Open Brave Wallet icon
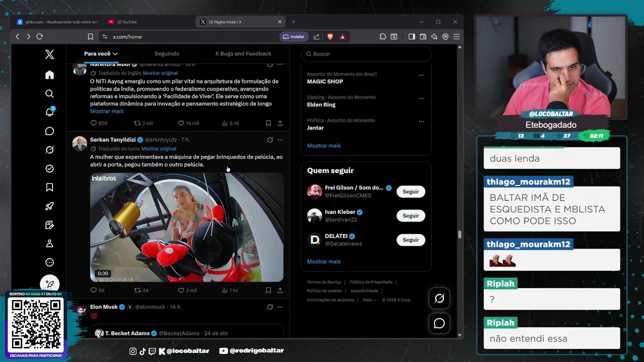The height and width of the screenshot is (362, 644). click(423, 37)
